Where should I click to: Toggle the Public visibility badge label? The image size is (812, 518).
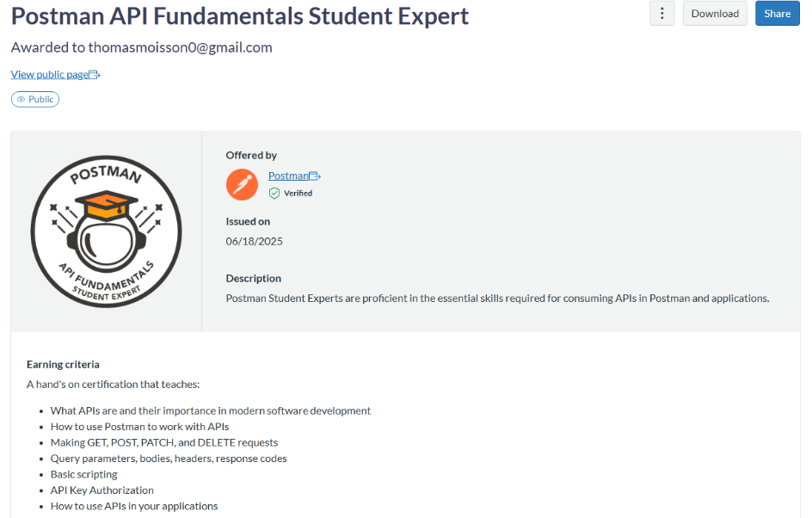(41, 100)
